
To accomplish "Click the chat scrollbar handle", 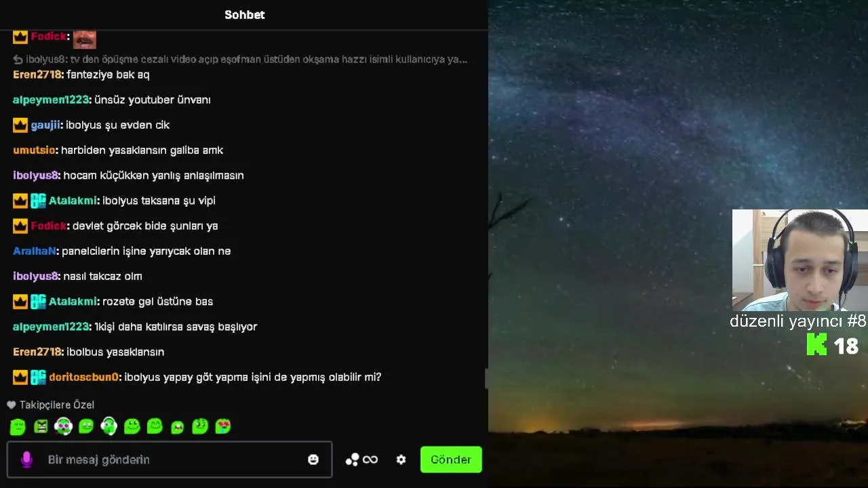I will [486, 378].
